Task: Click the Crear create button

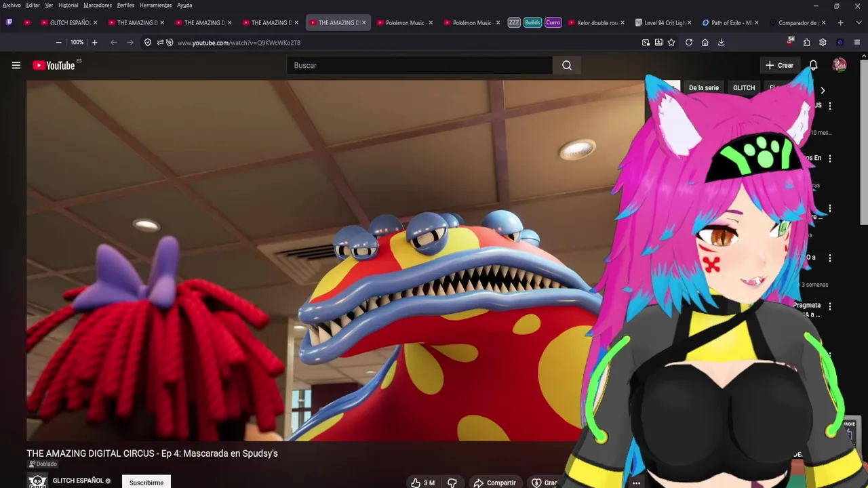Action: pyautogui.click(x=779, y=65)
